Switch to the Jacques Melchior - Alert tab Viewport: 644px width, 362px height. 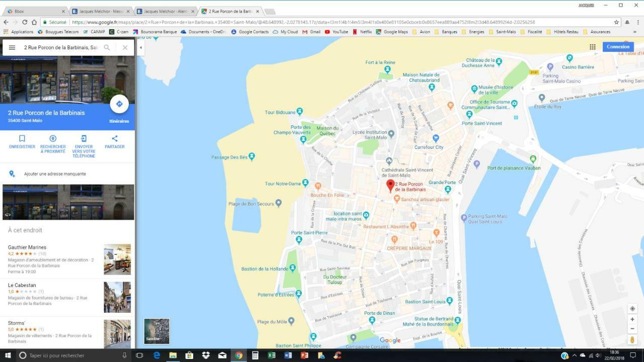pos(166,11)
